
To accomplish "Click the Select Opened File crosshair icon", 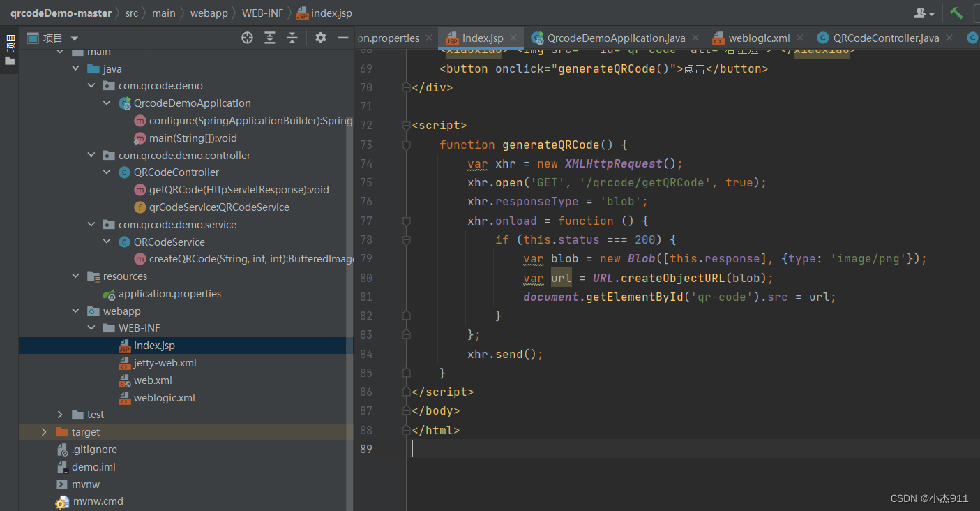I will 247,38.
